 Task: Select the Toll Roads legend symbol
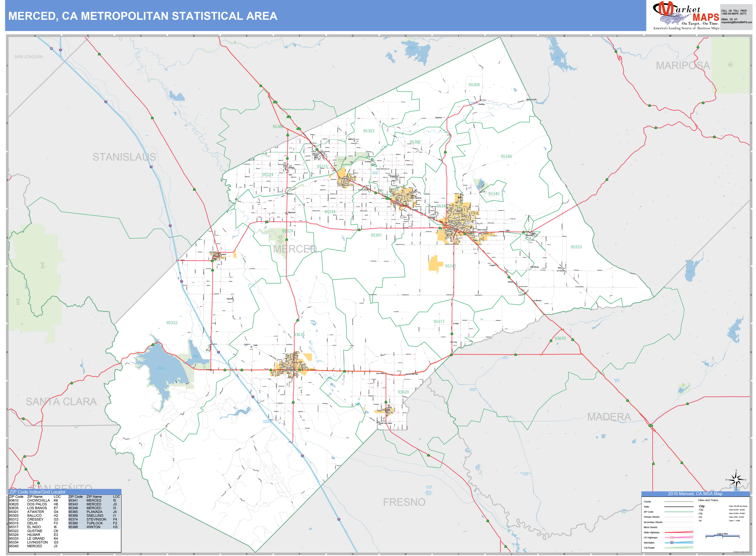tap(679, 548)
